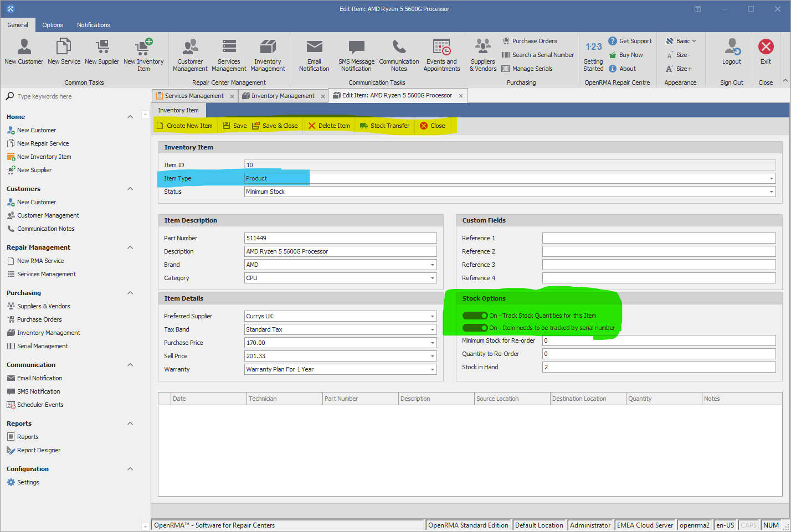Click New Supplier ribbon icon
791x532 pixels.
click(102, 51)
